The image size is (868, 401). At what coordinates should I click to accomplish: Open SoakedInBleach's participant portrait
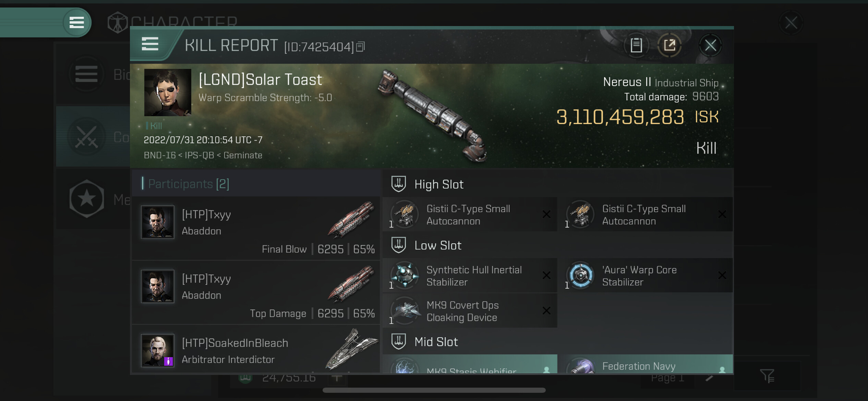[158, 350]
